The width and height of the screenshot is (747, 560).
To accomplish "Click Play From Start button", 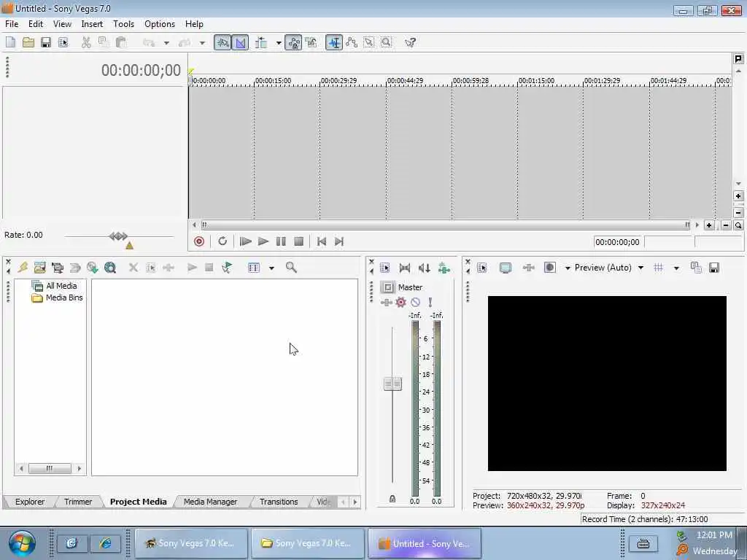I will [x=245, y=241].
